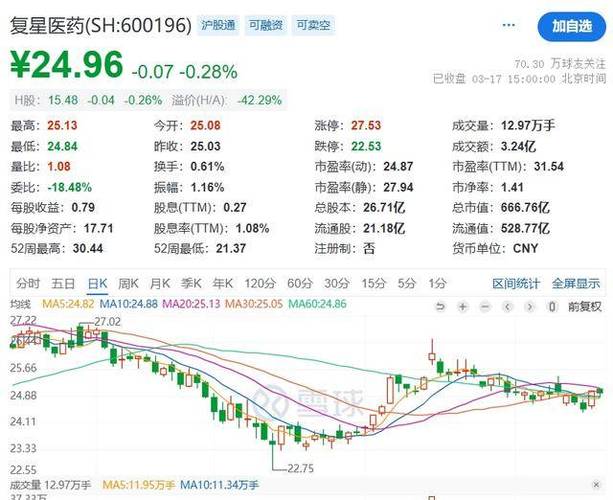613x500 pixels.
Task: Click the stock title 复星医药(SH:600196)
Action: (100, 25)
